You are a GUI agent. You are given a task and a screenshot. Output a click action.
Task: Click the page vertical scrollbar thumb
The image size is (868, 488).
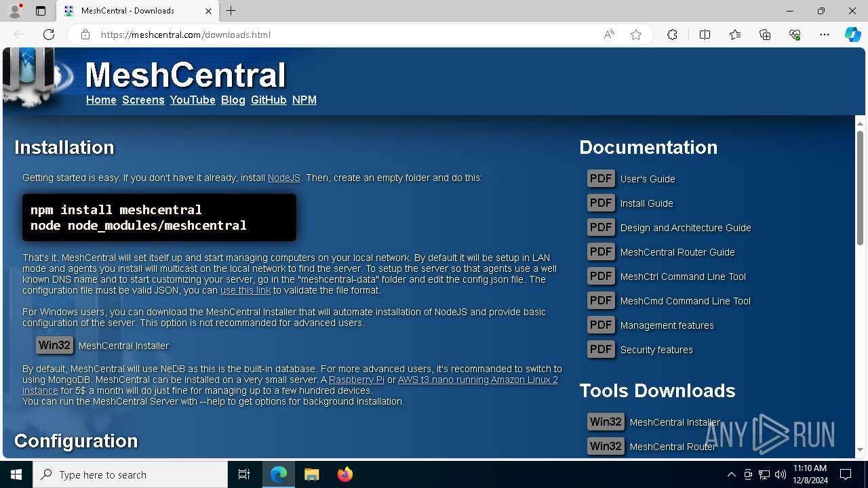[x=860, y=188]
